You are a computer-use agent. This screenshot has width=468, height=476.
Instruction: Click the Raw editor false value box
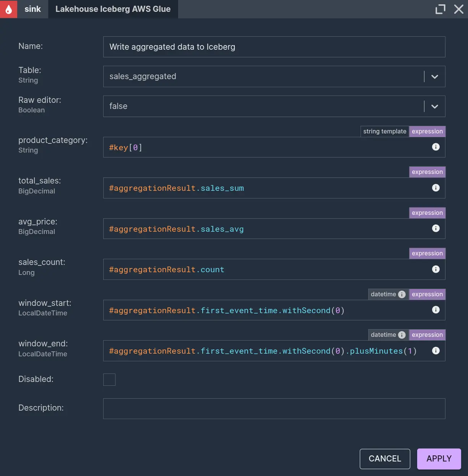(274, 106)
